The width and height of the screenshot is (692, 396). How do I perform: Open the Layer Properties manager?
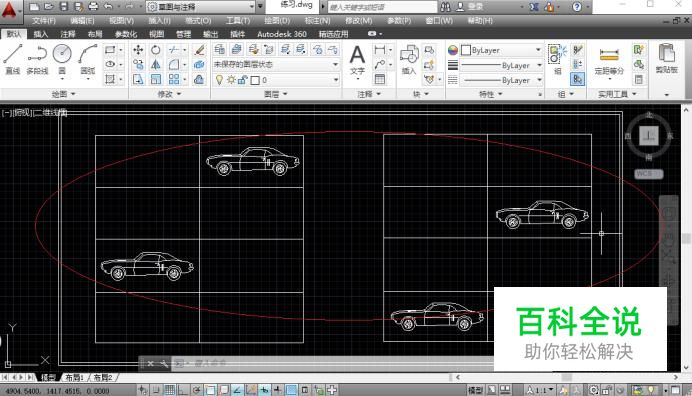pyautogui.click(x=219, y=49)
